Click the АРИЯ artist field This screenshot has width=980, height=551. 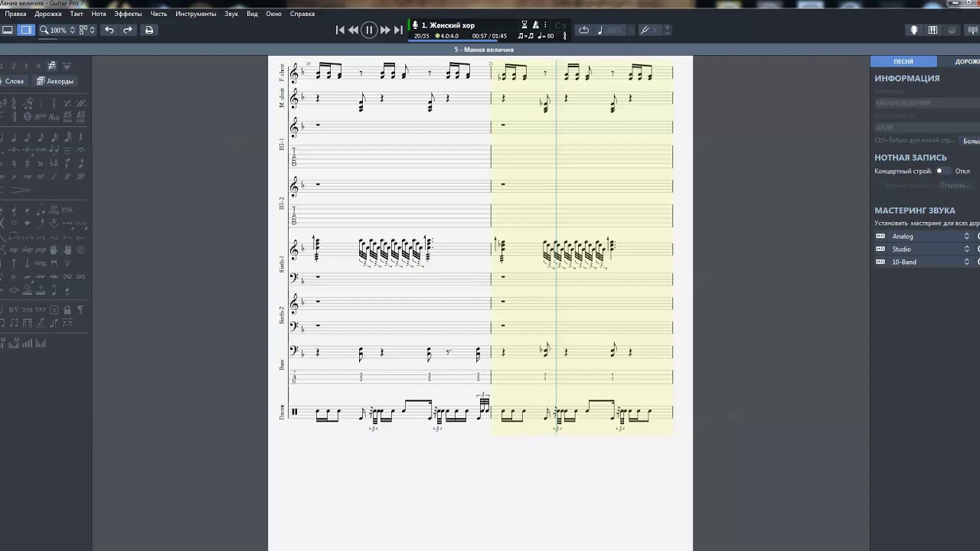click(926, 128)
